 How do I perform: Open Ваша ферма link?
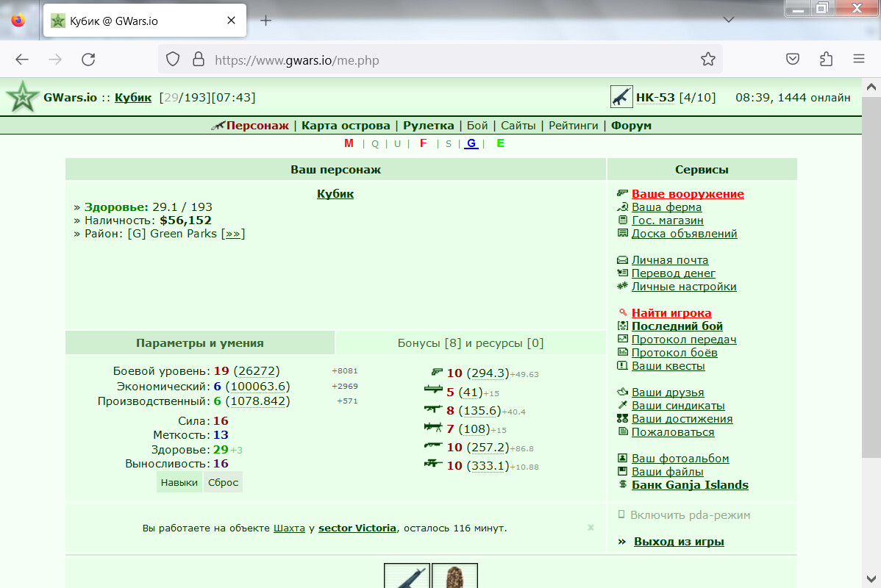[x=666, y=207]
